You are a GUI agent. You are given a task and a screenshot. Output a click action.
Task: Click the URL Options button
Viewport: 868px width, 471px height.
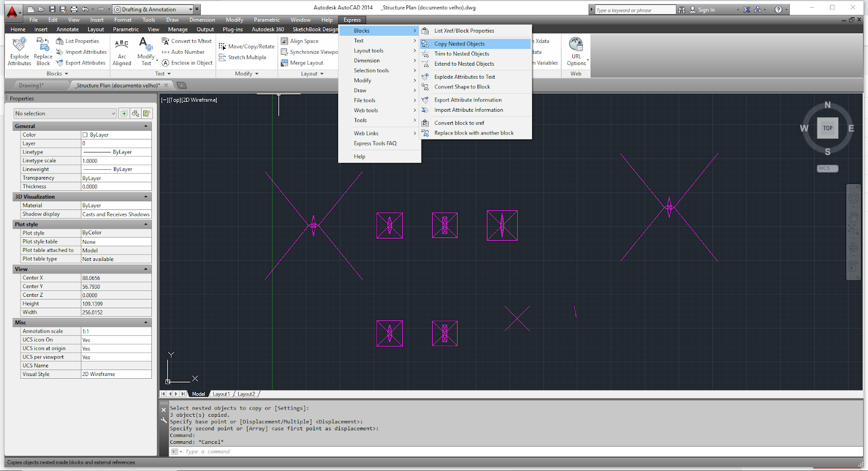[x=576, y=52]
